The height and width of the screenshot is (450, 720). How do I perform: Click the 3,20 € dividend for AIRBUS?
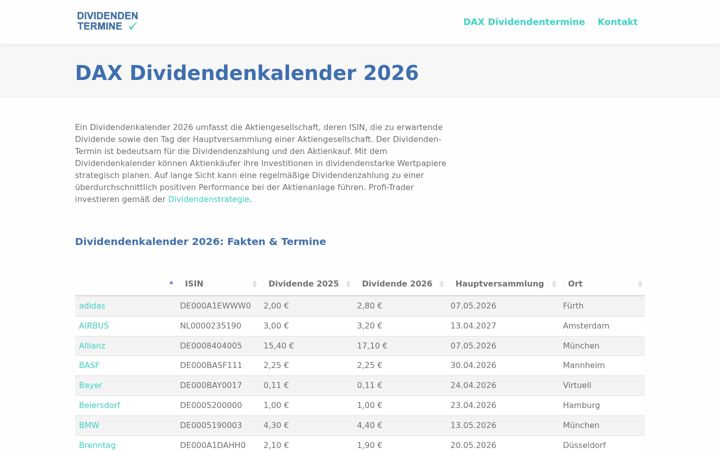370,326
